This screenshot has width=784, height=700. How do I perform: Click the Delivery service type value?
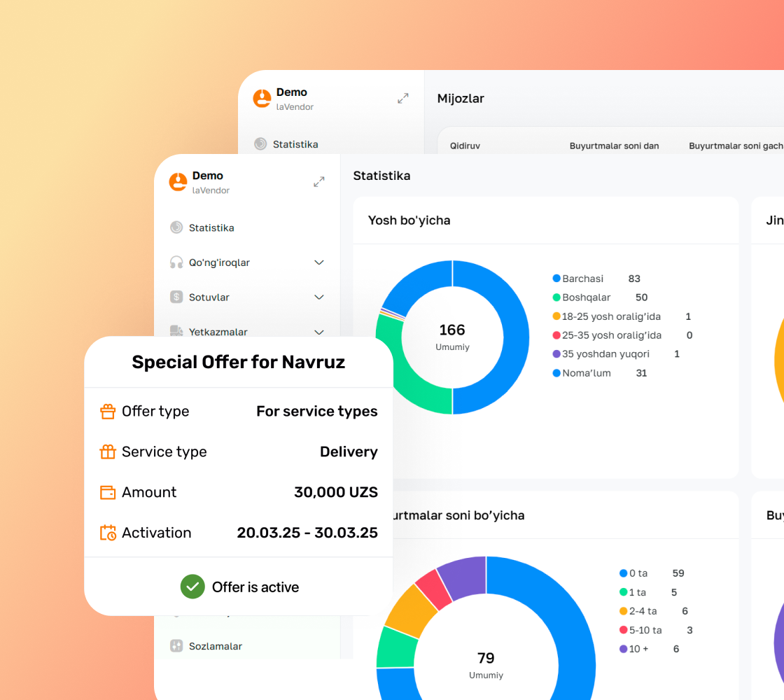coord(349,452)
